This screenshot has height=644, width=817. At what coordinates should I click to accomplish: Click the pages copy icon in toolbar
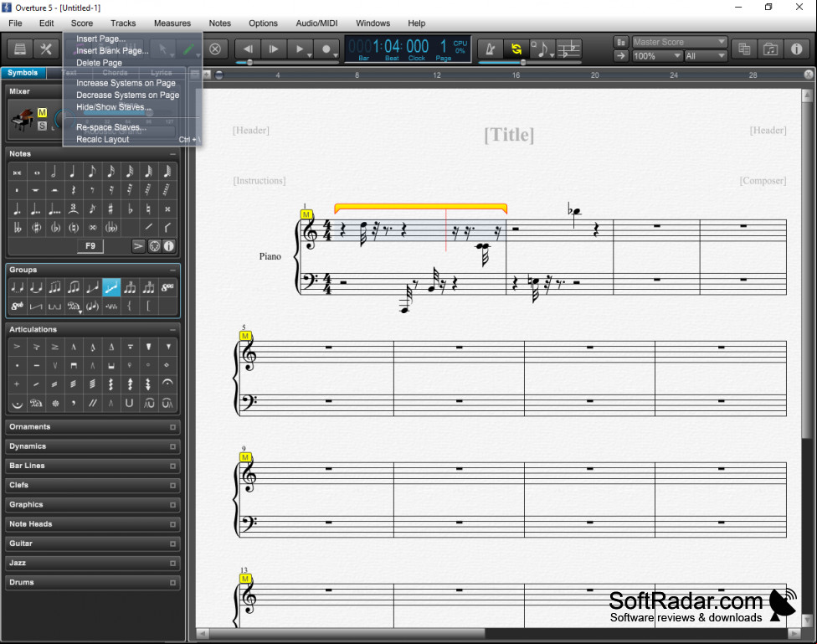click(744, 49)
